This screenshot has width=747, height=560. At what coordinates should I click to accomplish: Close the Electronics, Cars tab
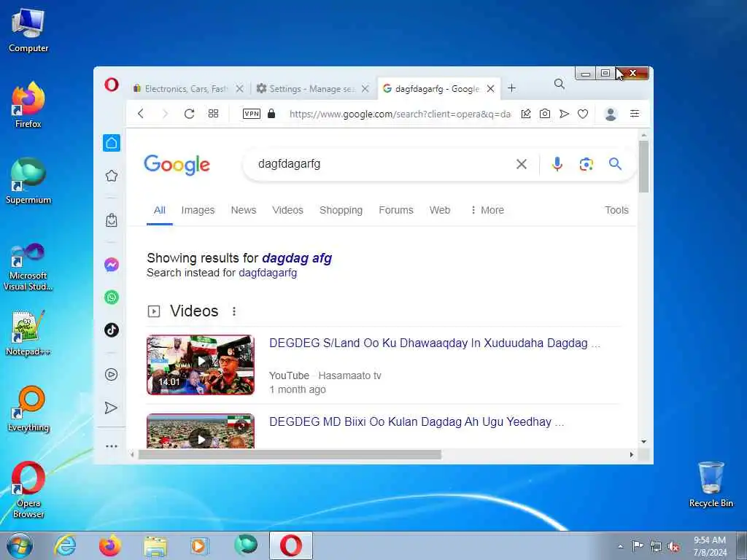click(x=239, y=88)
